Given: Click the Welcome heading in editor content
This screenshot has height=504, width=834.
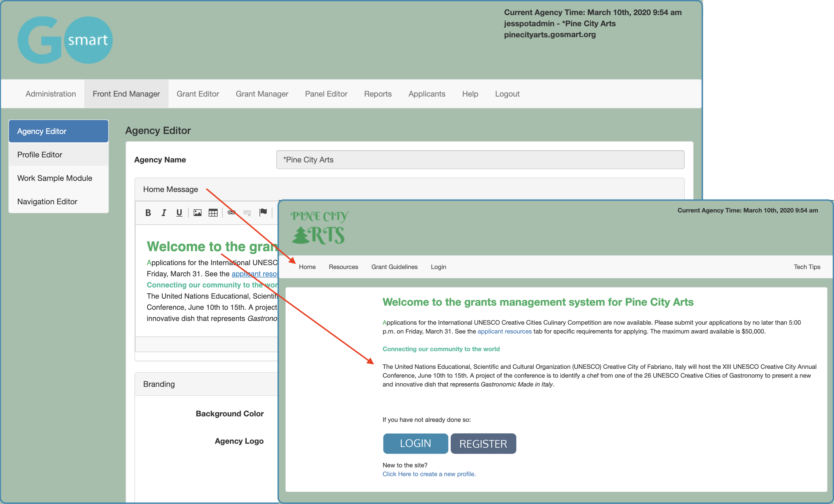Looking at the screenshot, I should (x=212, y=246).
